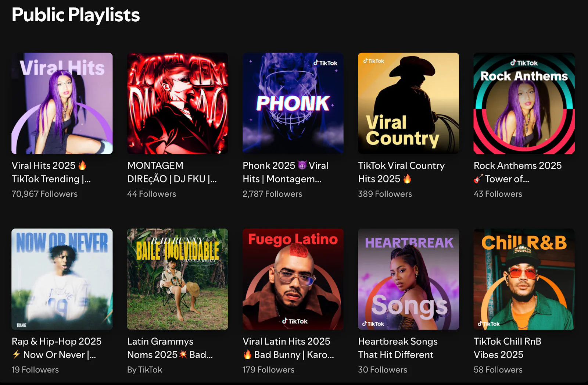This screenshot has height=385, width=588.
Task: Open the Chill R&B playlist cover
Action: coord(524,279)
